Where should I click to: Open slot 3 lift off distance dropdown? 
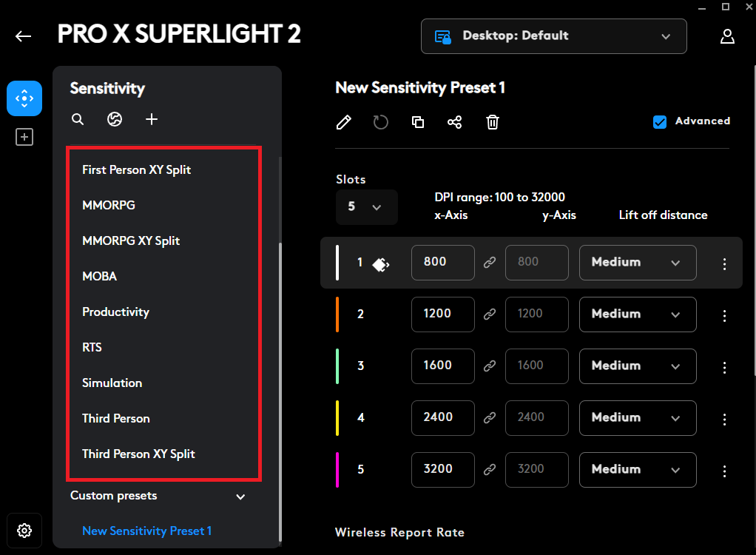coord(638,366)
